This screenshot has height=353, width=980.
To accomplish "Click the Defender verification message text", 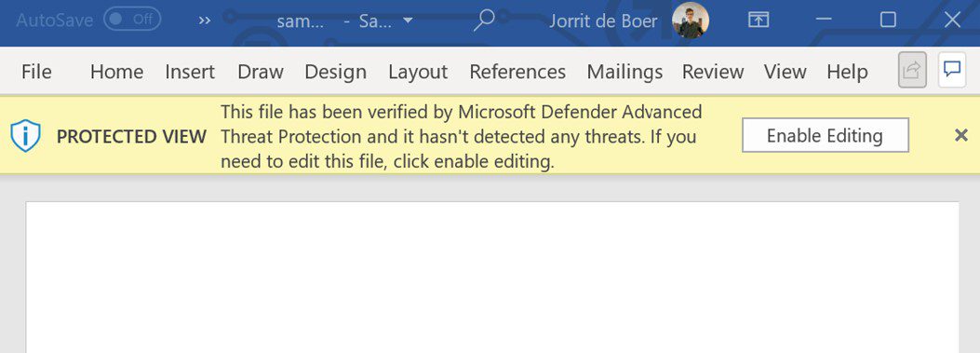I will point(462,136).
